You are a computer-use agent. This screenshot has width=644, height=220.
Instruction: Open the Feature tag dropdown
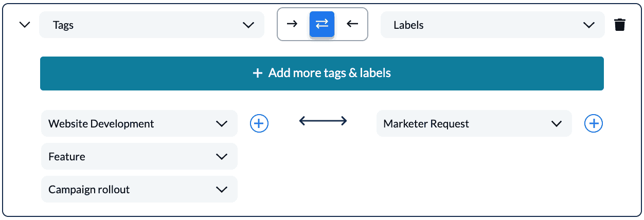click(x=139, y=156)
